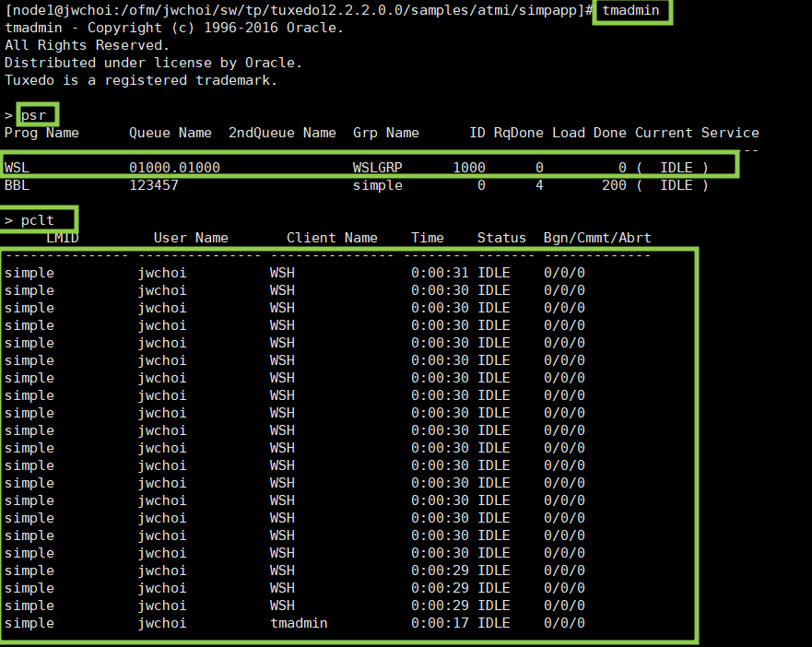Click load done value '200'
The width and height of the screenshot is (812, 647).
click(x=614, y=185)
